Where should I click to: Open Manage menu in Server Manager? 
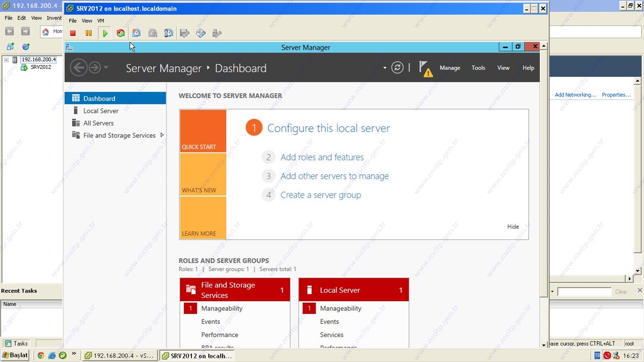point(450,68)
